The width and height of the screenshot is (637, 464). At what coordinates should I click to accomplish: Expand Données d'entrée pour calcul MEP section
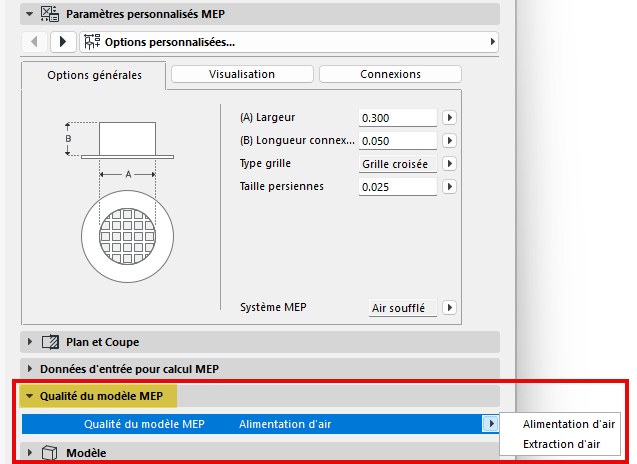pos(30,369)
